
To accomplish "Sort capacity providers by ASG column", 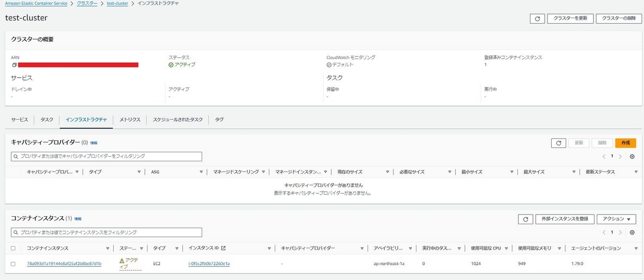I will pos(201,172).
